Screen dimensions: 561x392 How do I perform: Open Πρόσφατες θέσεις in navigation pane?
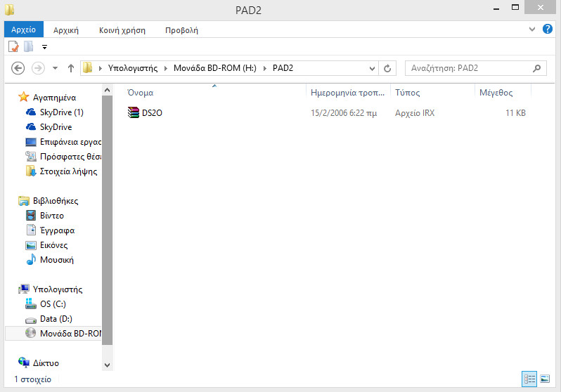(70, 156)
